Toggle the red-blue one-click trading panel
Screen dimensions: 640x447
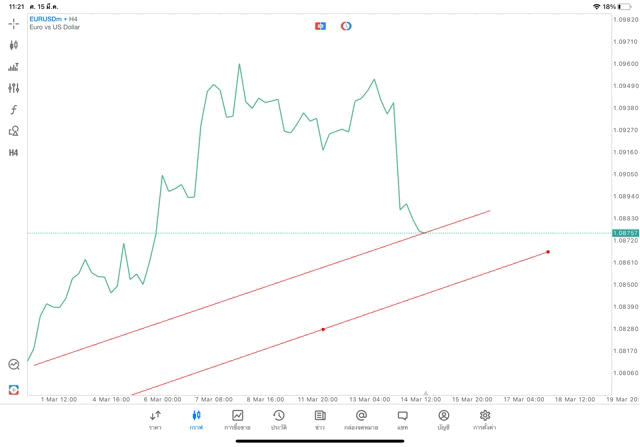pyautogui.click(x=320, y=26)
